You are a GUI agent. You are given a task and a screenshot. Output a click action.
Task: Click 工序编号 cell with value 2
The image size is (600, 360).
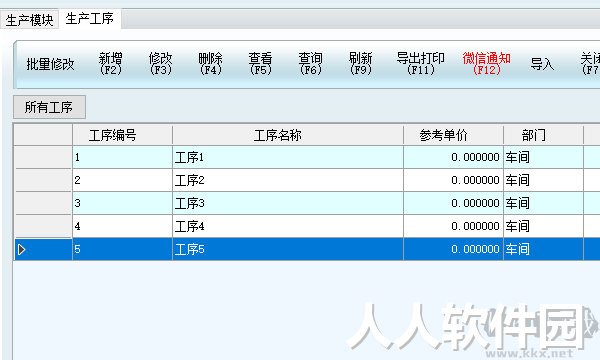click(x=122, y=180)
